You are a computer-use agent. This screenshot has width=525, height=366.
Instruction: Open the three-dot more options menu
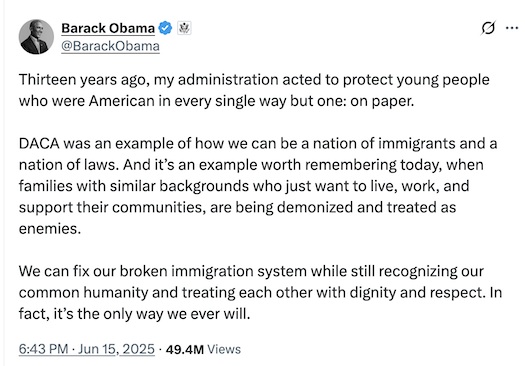point(512,28)
